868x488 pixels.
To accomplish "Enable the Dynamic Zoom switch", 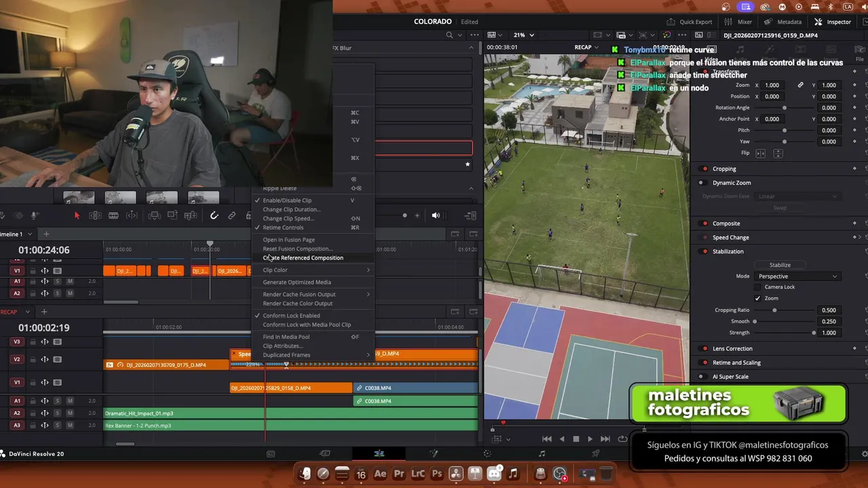I will (702, 183).
